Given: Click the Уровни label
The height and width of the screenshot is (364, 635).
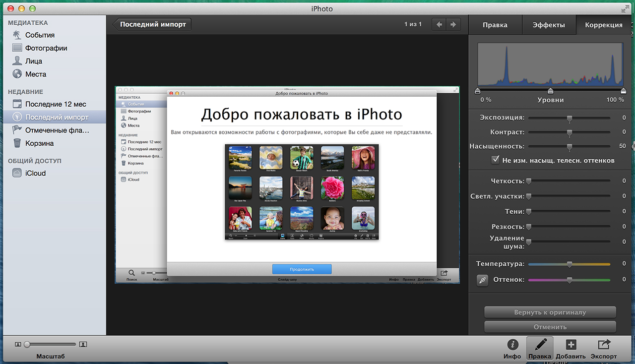Looking at the screenshot, I should pos(551,100).
